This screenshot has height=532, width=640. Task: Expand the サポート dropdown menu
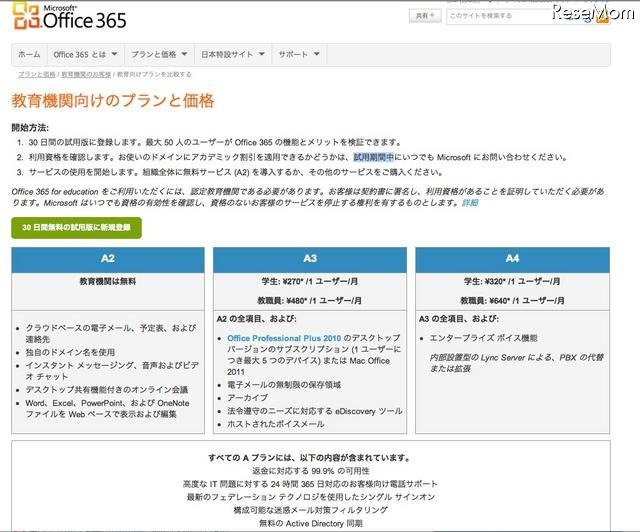(299, 54)
